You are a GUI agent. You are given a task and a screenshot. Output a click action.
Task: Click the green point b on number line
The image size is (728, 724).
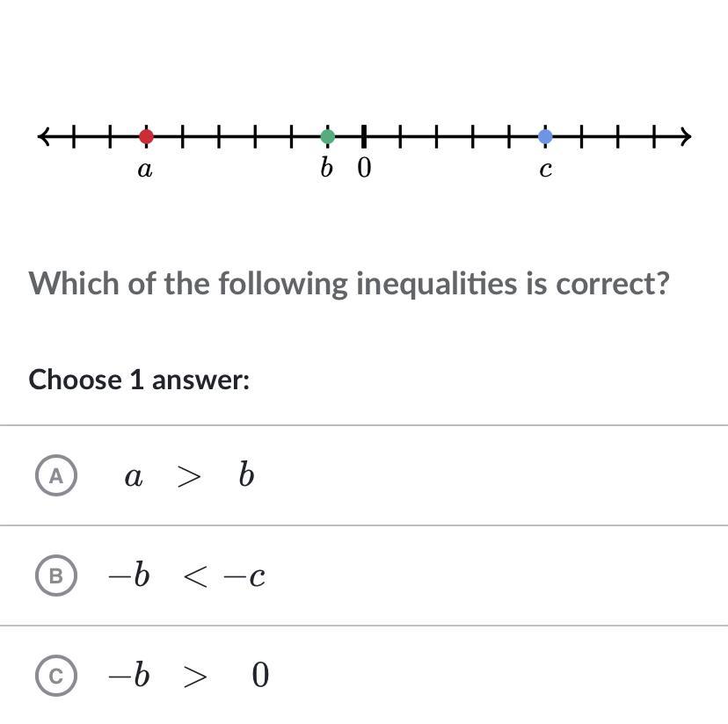coord(327,136)
